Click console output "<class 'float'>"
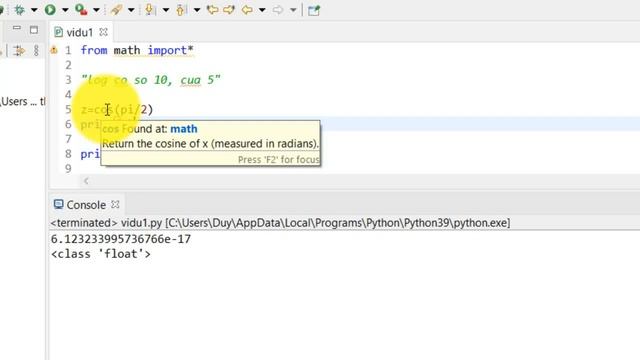Viewport: 640px width, 360px height. tap(101, 254)
